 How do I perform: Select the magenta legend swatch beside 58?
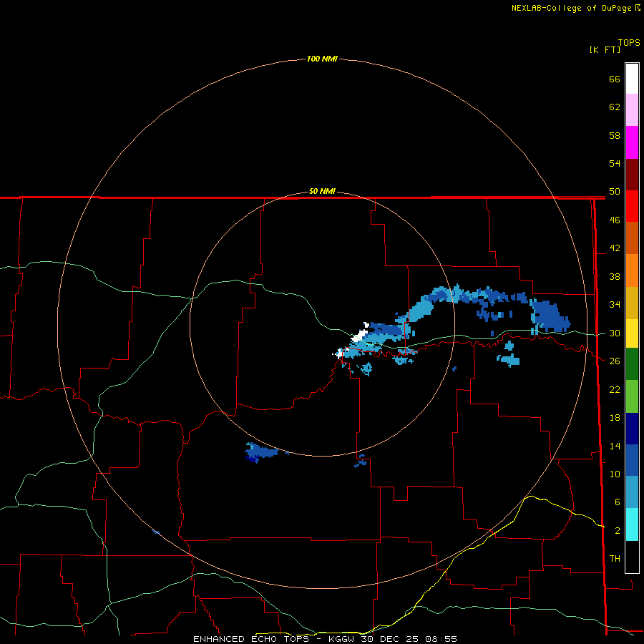[632, 142]
